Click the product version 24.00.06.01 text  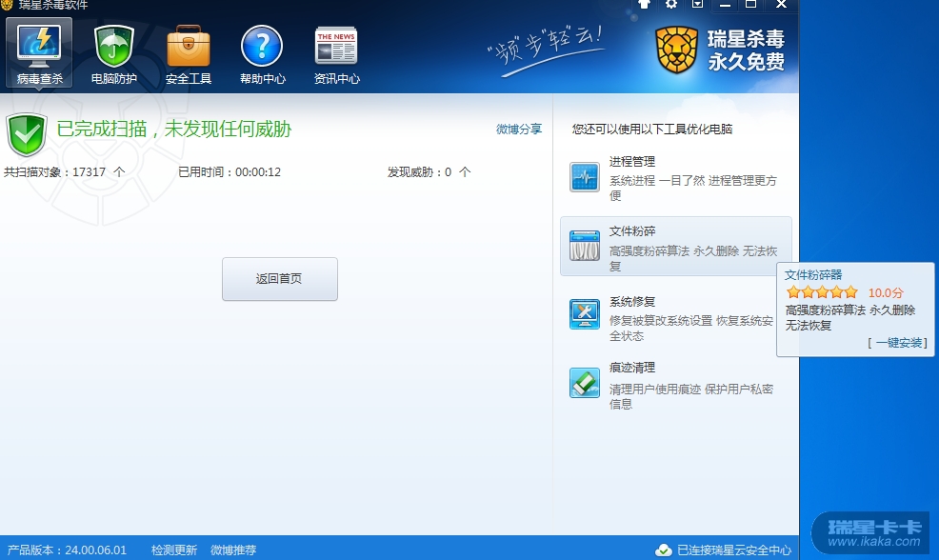pyautogui.click(x=67, y=550)
